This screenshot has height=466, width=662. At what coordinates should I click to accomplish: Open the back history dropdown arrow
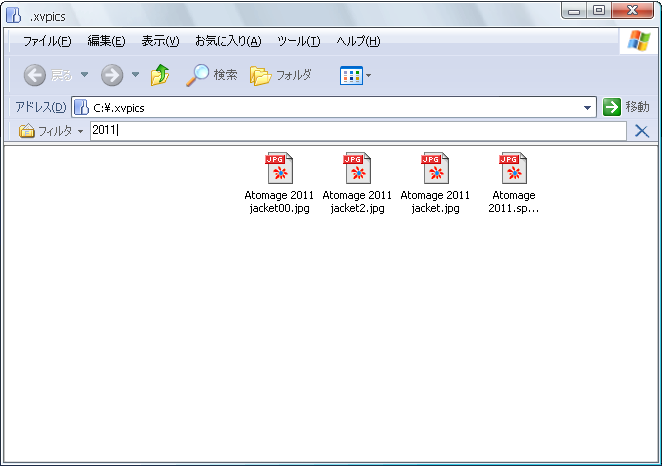pyautogui.click(x=84, y=75)
